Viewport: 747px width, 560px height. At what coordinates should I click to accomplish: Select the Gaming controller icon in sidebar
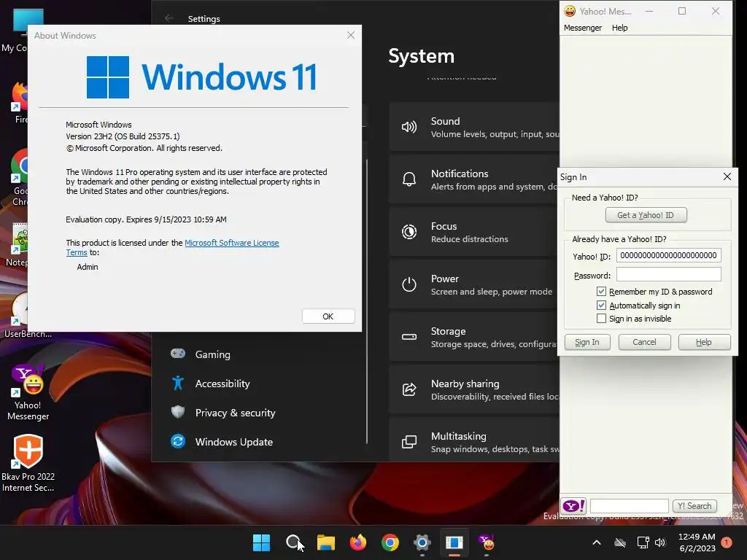(178, 354)
